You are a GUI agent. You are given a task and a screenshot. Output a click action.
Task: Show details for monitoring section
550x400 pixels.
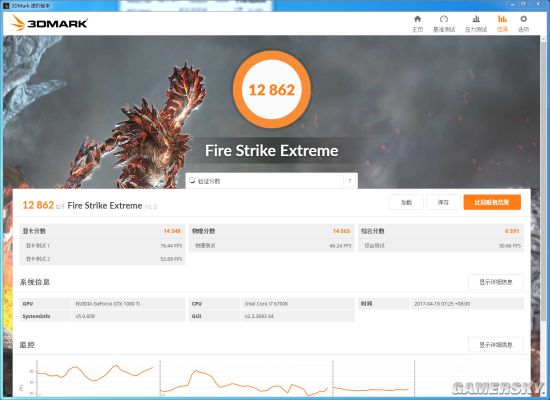(x=496, y=345)
